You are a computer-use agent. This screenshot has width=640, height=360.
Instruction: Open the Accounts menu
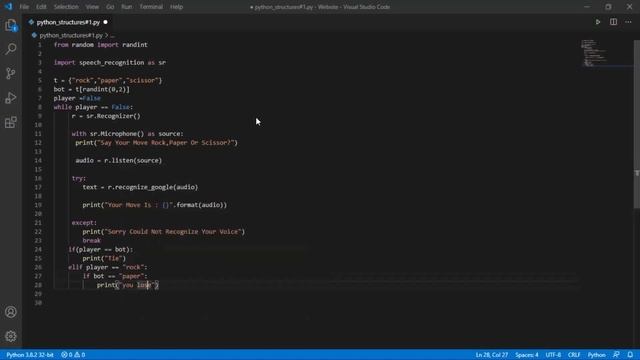point(11,312)
